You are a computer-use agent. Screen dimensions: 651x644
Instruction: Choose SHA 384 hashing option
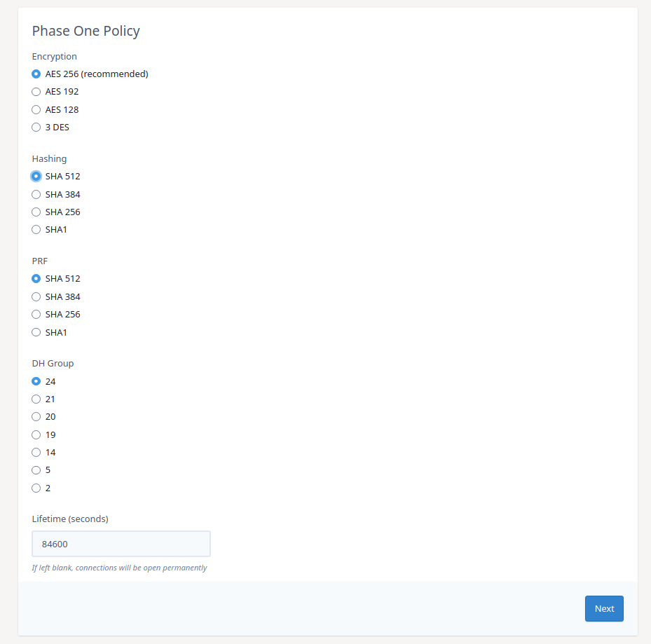click(x=36, y=194)
